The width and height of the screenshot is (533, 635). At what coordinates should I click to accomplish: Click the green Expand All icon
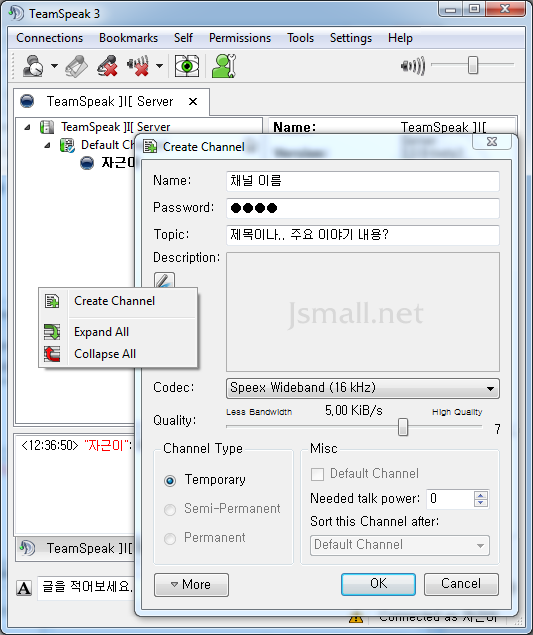[x=52, y=332]
